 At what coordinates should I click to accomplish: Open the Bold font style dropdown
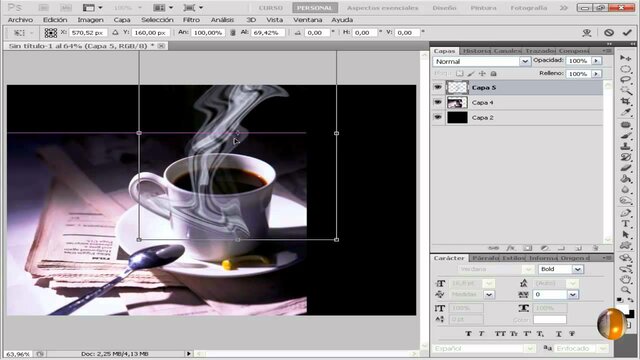(x=578, y=269)
